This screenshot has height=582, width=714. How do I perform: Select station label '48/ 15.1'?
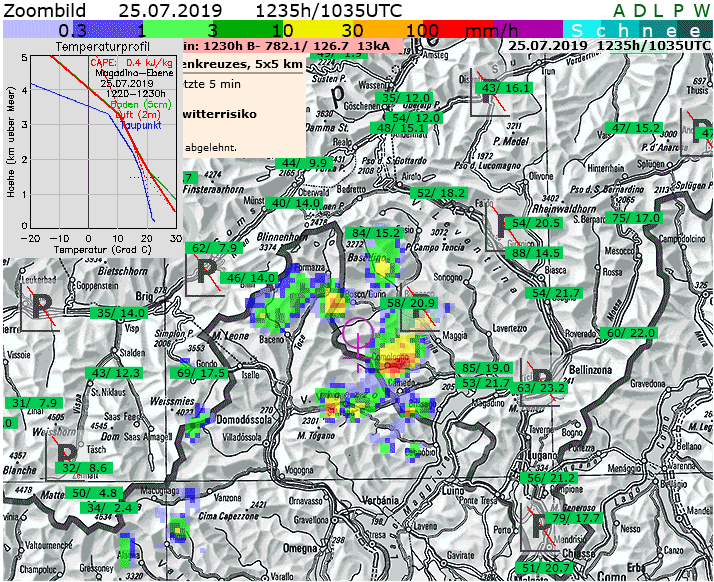coord(399,128)
